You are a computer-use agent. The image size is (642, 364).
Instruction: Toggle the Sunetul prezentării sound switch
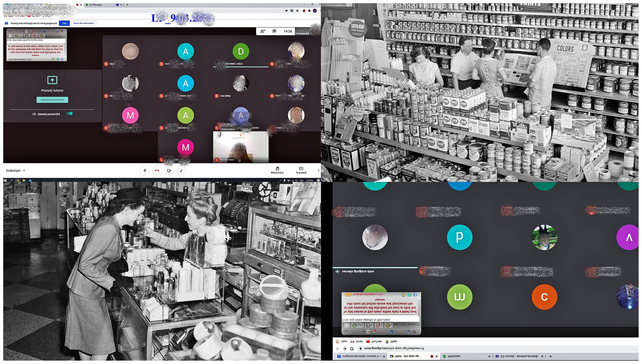pyautogui.click(x=70, y=114)
